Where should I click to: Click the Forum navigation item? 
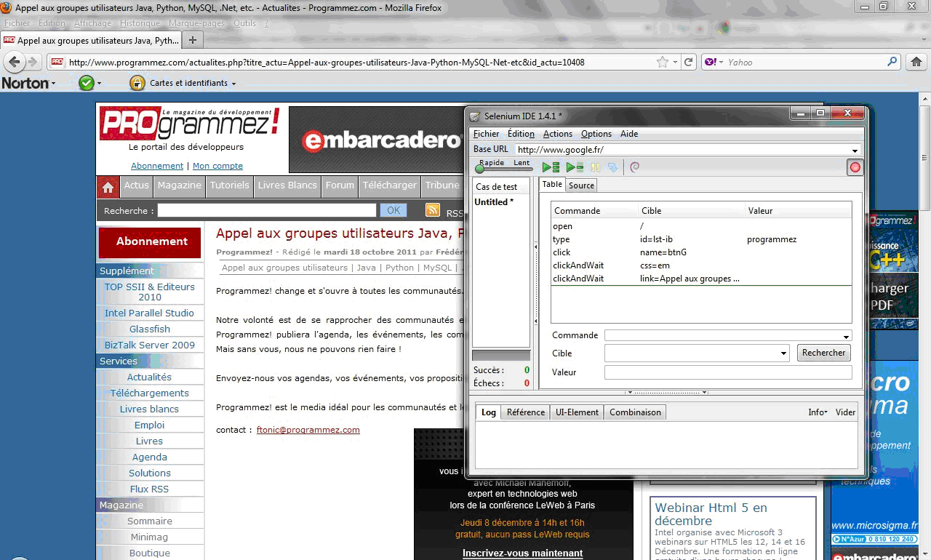(340, 185)
